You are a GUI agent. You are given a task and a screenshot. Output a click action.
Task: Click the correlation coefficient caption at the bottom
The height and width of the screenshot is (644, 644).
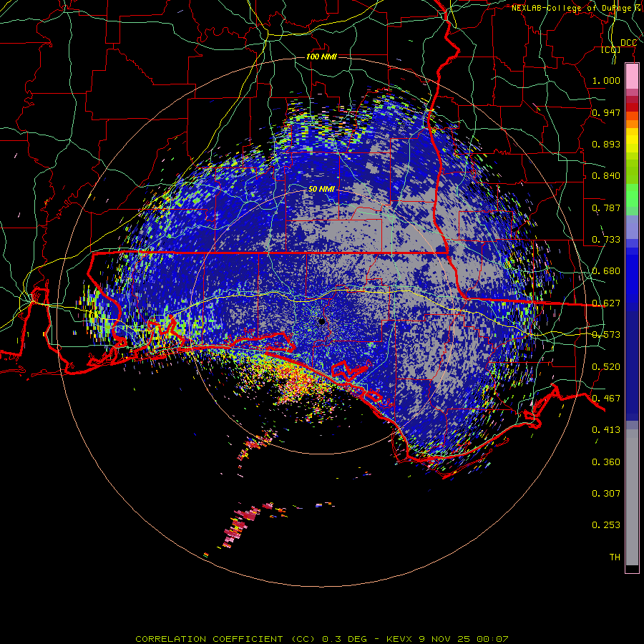point(322,639)
